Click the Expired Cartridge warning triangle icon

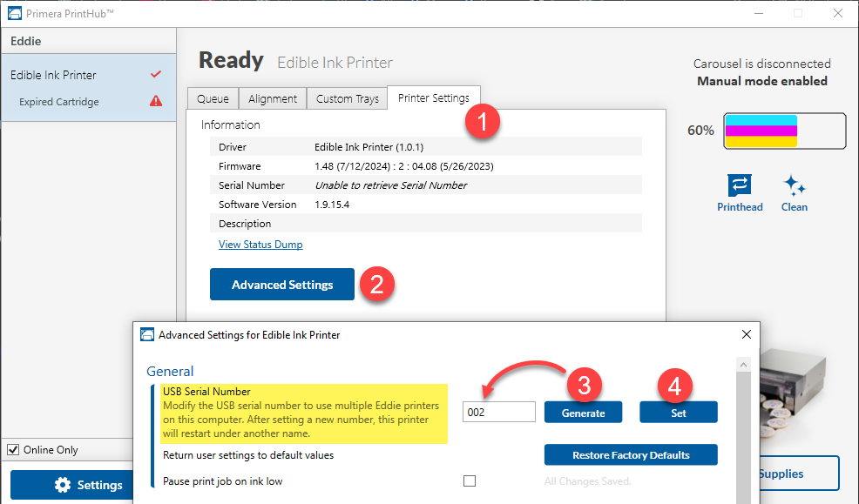[156, 101]
